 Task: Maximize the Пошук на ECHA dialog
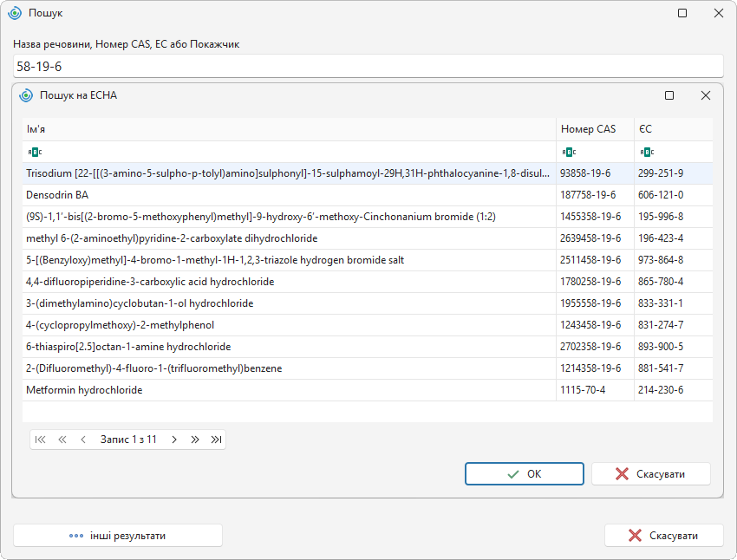point(669,95)
